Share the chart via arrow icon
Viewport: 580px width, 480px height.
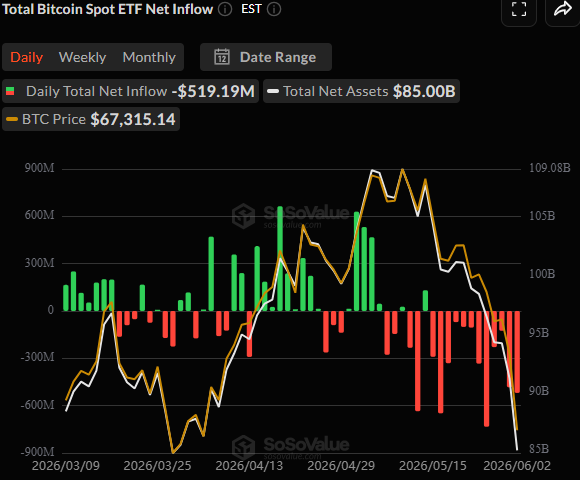[563, 10]
